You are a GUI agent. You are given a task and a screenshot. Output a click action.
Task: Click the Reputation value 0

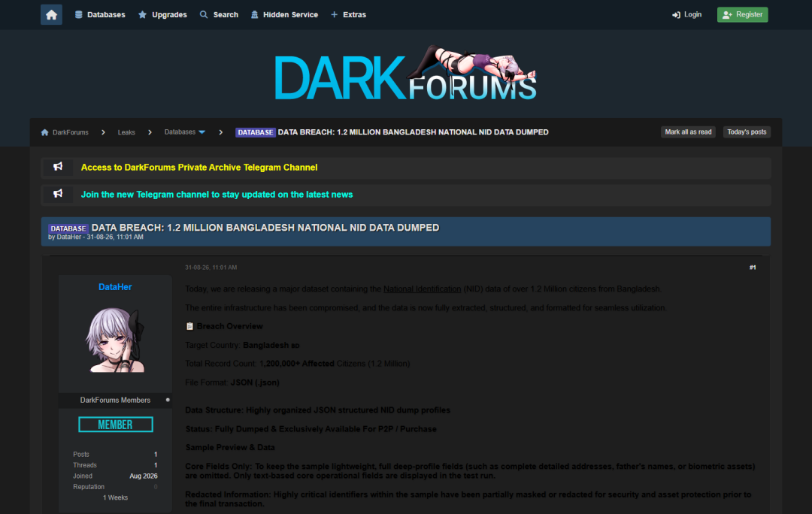pos(156,486)
